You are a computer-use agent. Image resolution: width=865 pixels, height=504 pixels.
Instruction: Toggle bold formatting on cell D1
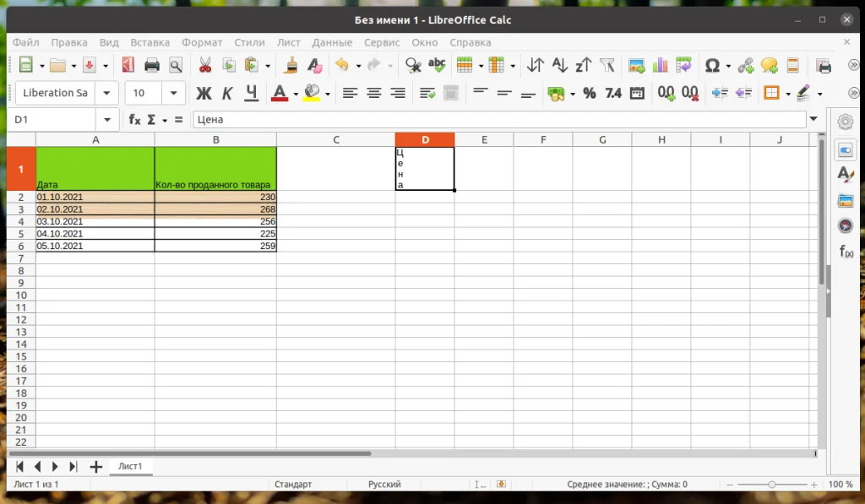(x=204, y=93)
